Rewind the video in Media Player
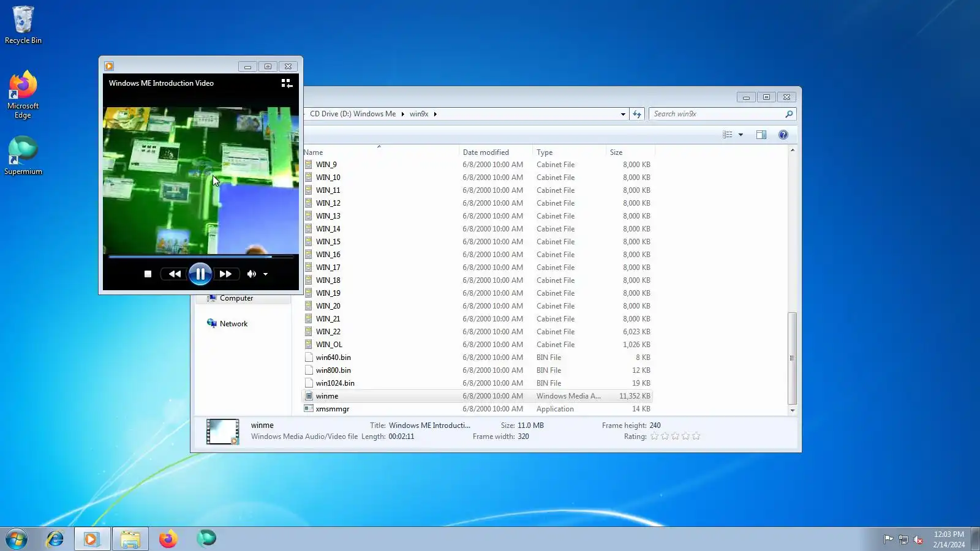This screenshot has width=980, height=551. pyautogui.click(x=175, y=274)
